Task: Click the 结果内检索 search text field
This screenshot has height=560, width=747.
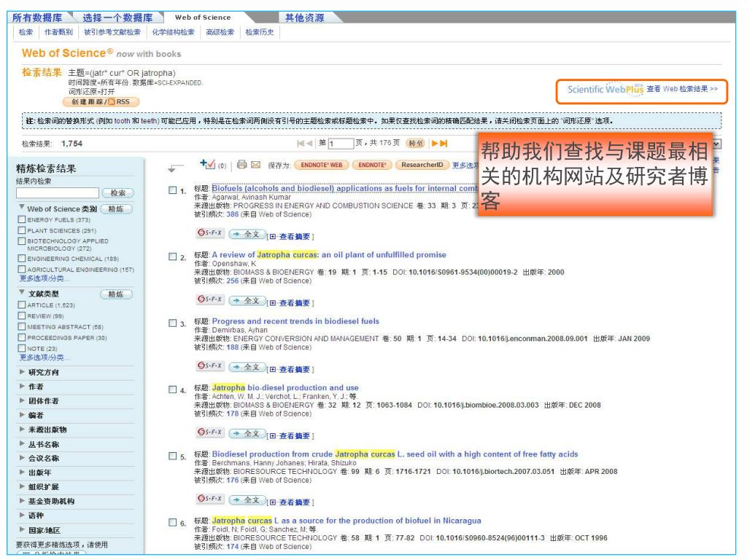Action: [x=58, y=192]
